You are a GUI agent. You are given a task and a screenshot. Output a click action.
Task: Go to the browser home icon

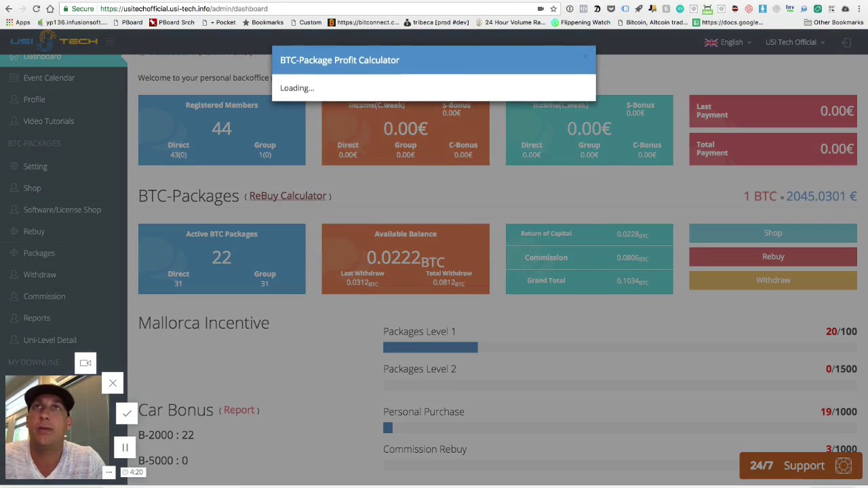coord(51,9)
